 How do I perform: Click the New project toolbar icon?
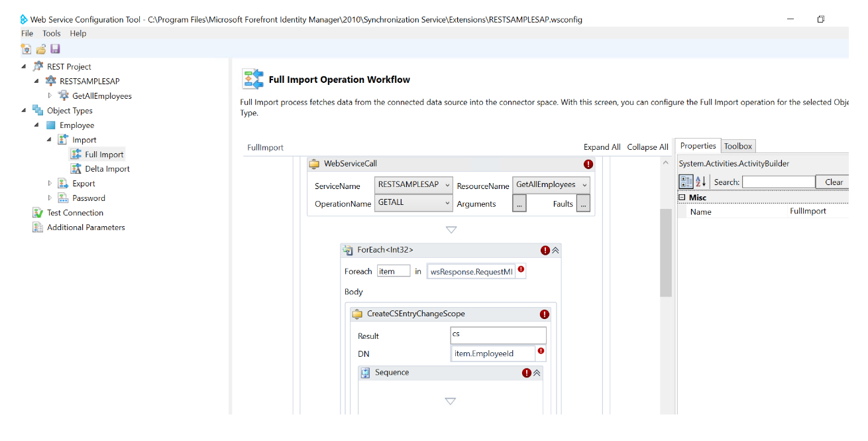point(26,48)
